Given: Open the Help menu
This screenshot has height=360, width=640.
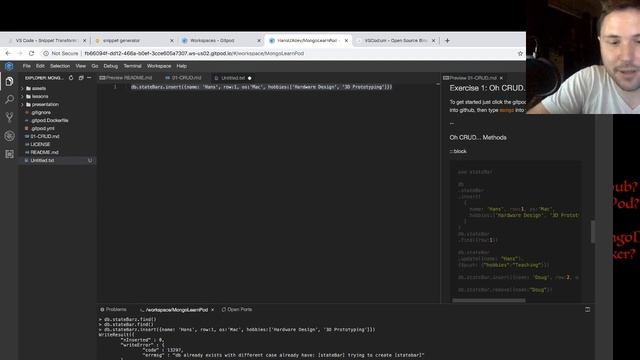Looking at the screenshot, I should (x=182, y=66).
